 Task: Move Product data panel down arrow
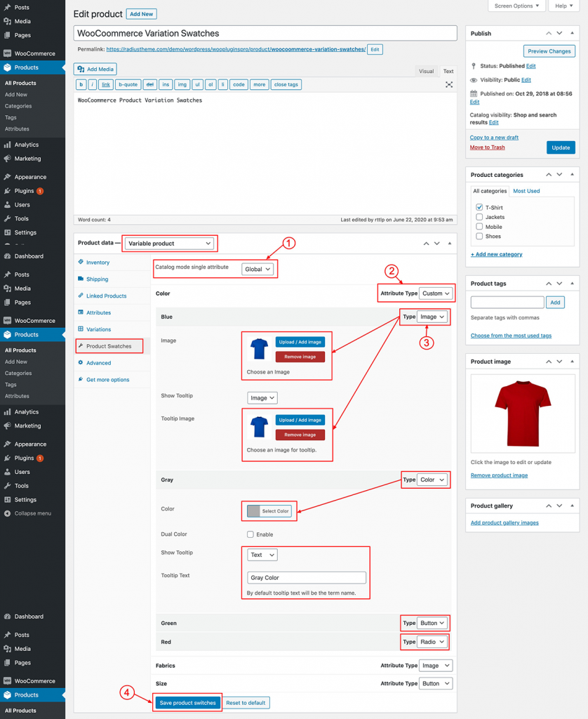(x=437, y=244)
